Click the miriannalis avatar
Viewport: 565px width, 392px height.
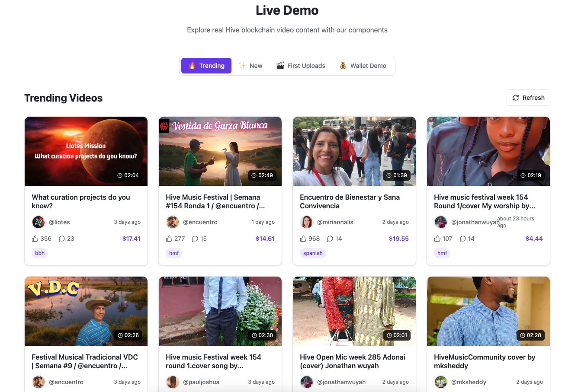point(307,222)
